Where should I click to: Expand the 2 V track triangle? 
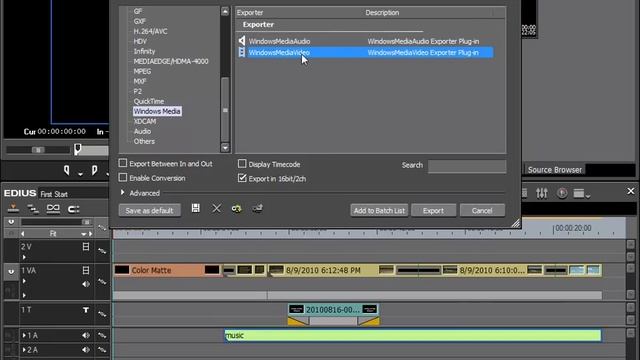24,257
